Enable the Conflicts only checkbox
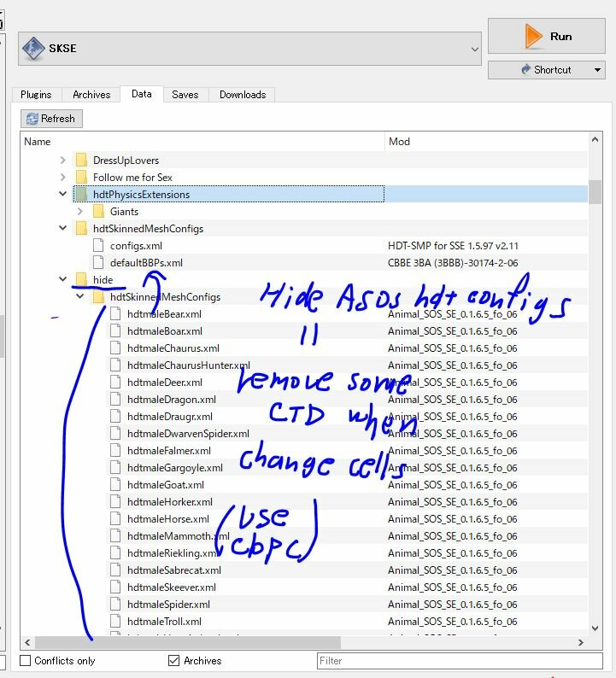616x678 pixels. 26,661
